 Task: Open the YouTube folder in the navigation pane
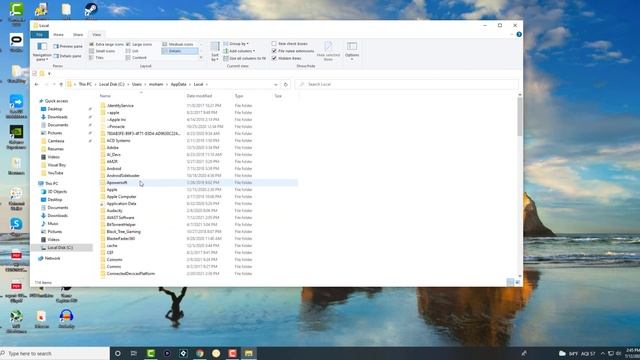[x=55, y=173]
